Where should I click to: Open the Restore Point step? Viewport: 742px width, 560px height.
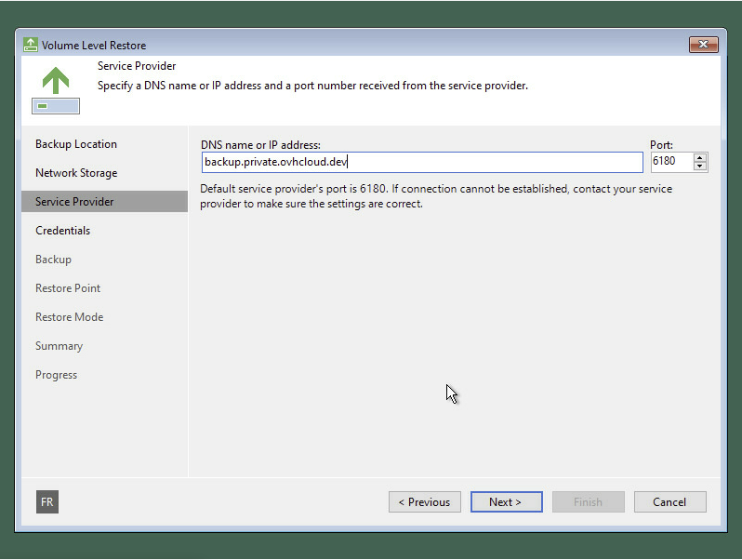click(68, 288)
